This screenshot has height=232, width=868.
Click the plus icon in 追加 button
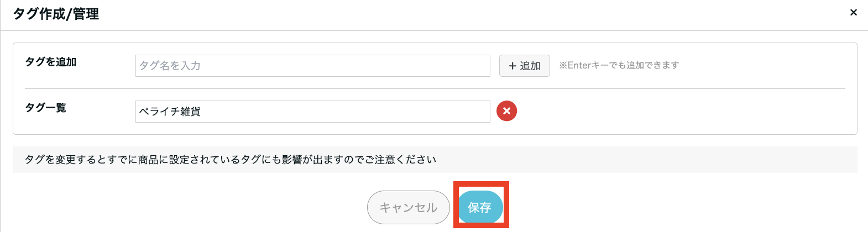(x=513, y=66)
